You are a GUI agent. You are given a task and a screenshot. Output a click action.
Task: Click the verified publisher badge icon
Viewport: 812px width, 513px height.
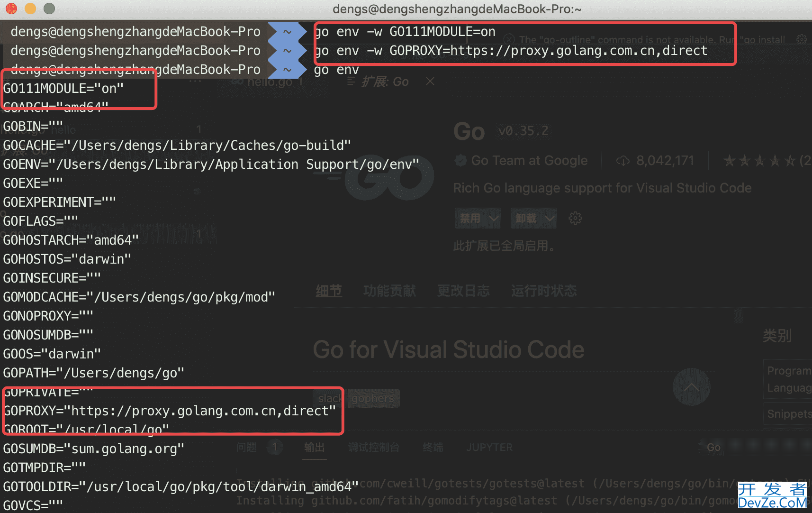click(x=460, y=161)
